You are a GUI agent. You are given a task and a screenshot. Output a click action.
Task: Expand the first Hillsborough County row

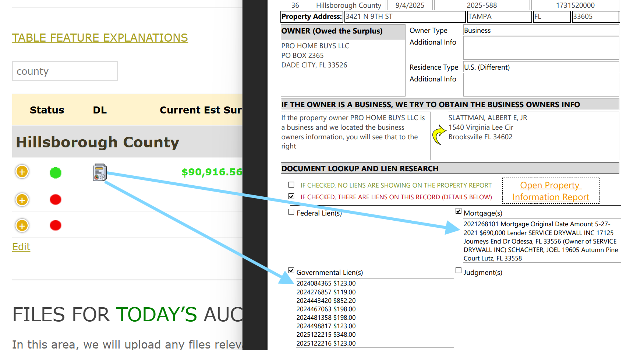click(x=22, y=172)
